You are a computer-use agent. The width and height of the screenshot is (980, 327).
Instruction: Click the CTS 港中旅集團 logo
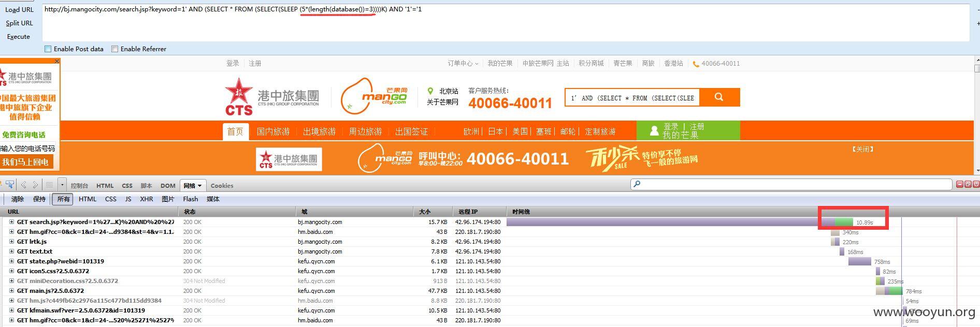[x=272, y=96]
